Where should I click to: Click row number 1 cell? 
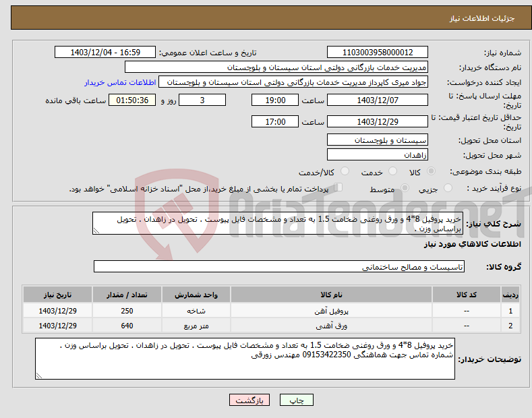click(510, 310)
